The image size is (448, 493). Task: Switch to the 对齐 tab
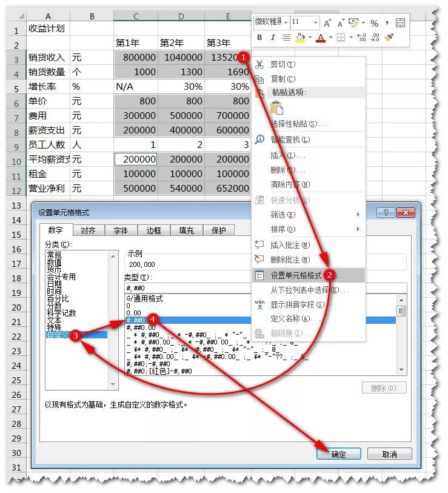pos(89,230)
